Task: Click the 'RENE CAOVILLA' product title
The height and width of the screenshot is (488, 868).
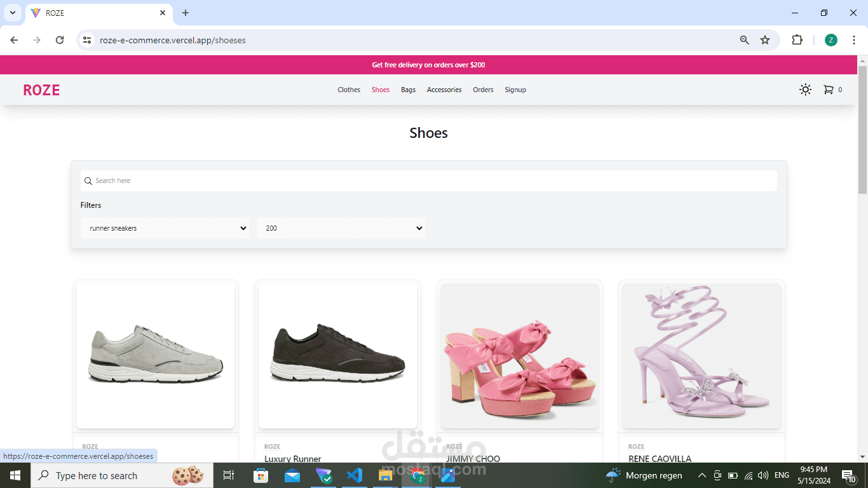Action: pos(660,458)
